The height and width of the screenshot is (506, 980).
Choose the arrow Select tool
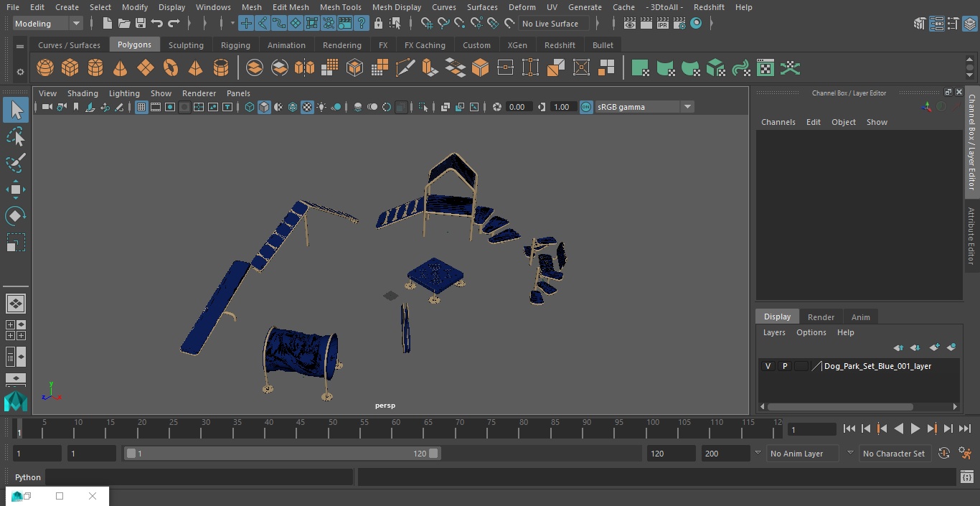[x=16, y=110]
